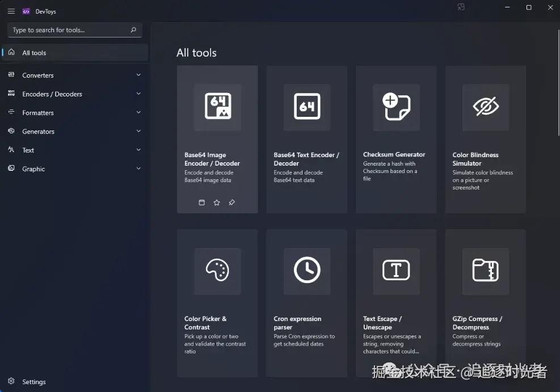Viewport: 560px width, 392px height.
Task: Open GZip Compress / Decompress icon
Action: (x=485, y=270)
